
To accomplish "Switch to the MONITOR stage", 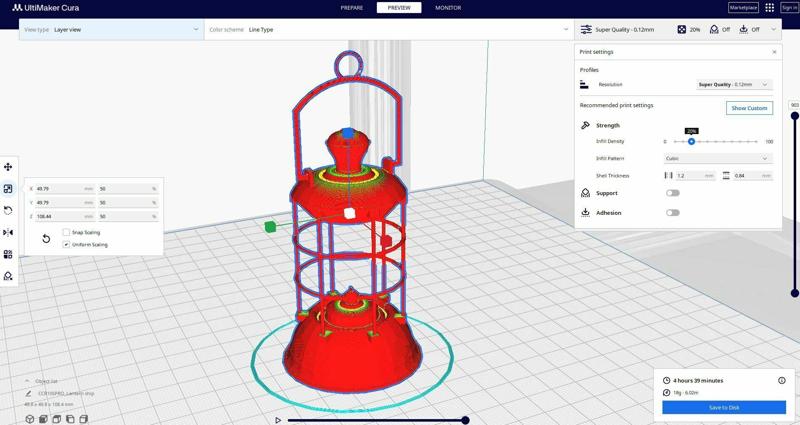I will point(448,8).
